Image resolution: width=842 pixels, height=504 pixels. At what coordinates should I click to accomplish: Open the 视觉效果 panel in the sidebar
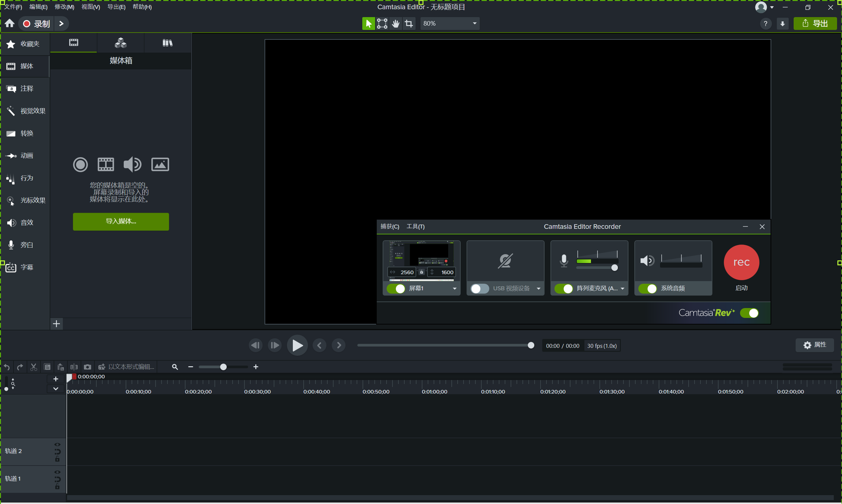[25, 111]
